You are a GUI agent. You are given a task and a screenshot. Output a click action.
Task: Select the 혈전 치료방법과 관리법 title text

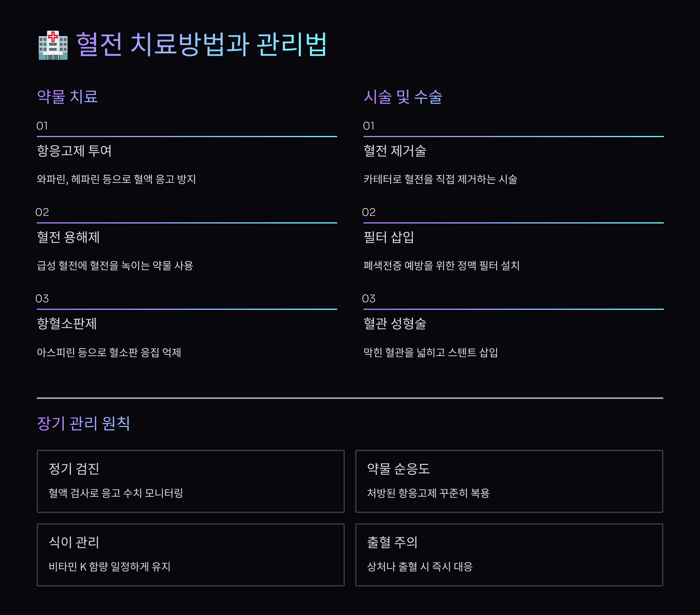click(x=201, y=45)
